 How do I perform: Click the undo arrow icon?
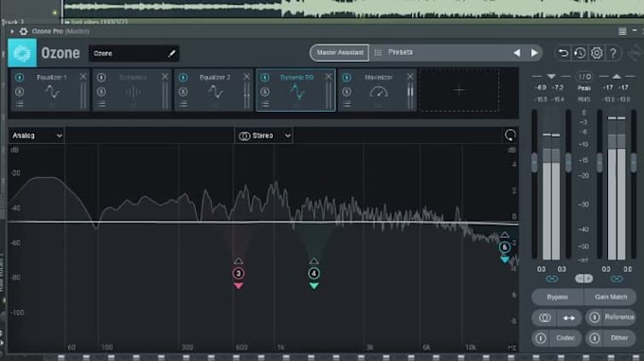click(563, 53)
